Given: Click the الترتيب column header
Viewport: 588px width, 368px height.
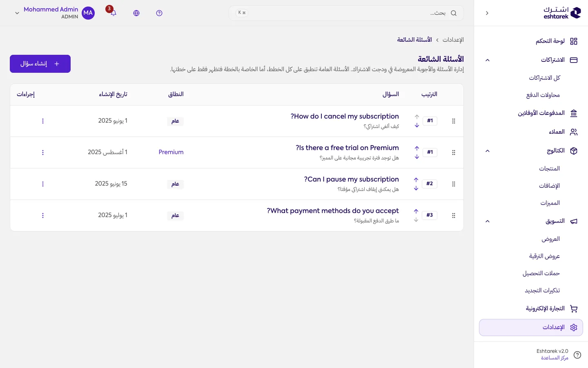Looking at the screenshot, I should [x=429, y=94].
